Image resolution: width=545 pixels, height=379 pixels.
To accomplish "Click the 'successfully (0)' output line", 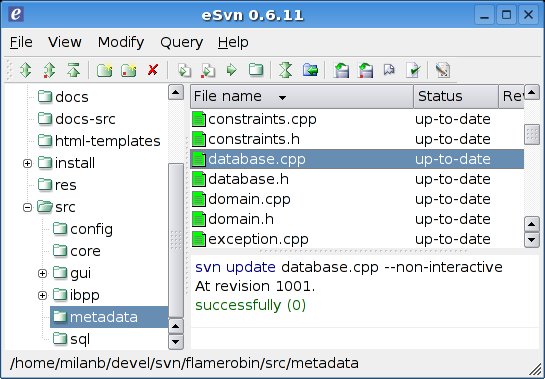I will coord(250,305).
